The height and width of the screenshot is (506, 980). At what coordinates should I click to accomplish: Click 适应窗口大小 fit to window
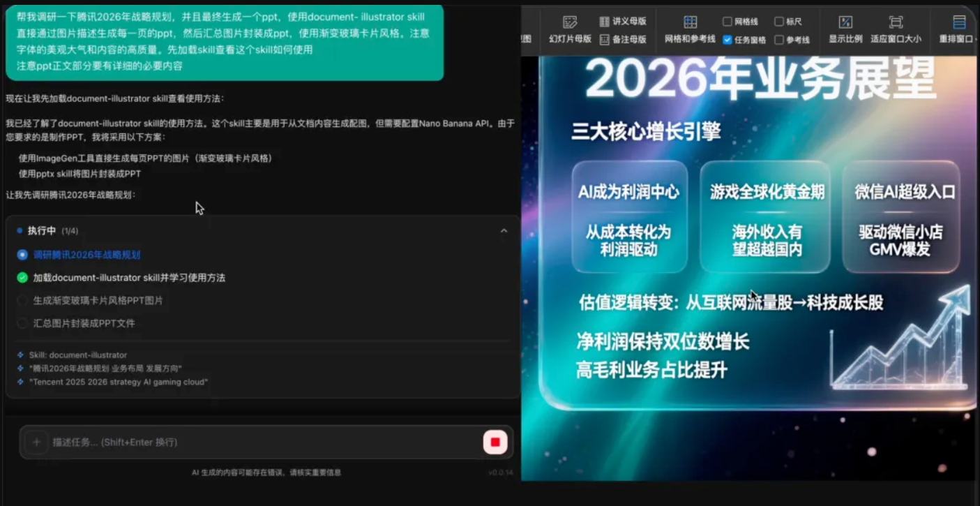click(x=896, y=29)
